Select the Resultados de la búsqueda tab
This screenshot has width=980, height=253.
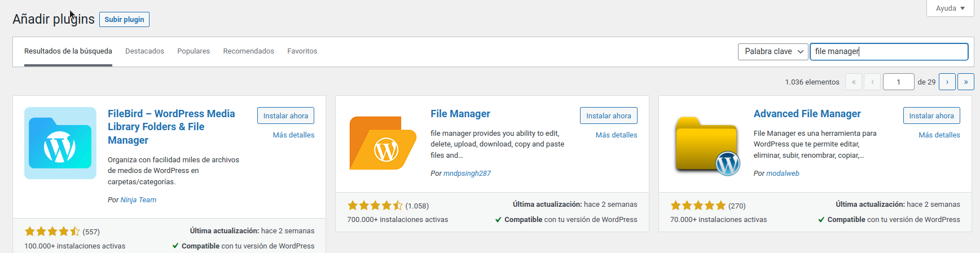click(x=68, y=51)
